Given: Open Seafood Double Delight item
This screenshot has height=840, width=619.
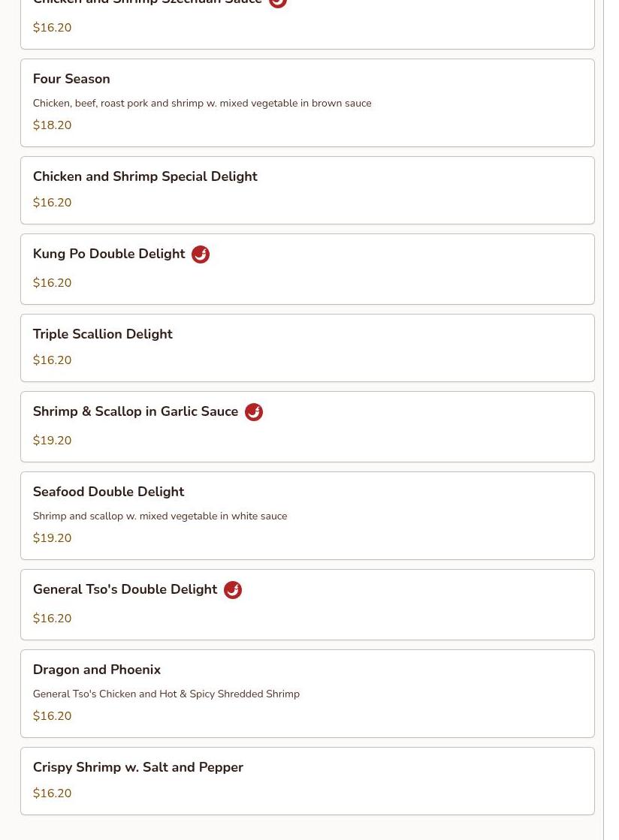Looking at the screenshot, I should tap(108, 492).
